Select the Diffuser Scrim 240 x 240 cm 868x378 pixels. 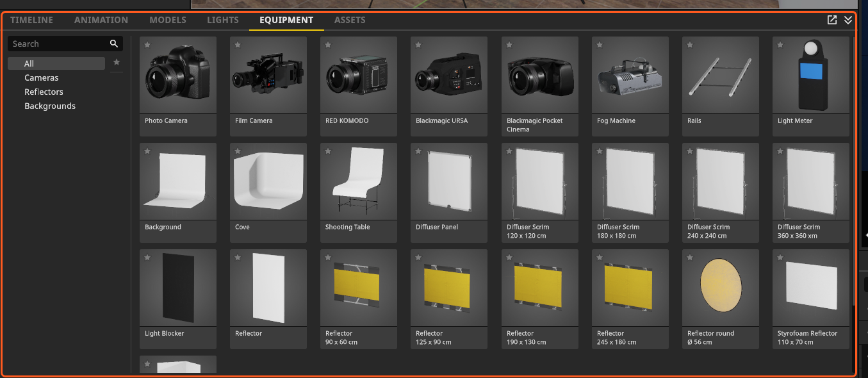(721, 193)
